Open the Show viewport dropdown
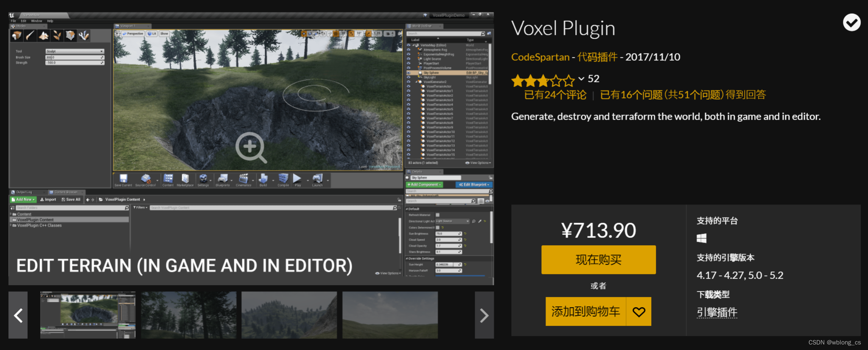The height and width of the screenshot is (350, 868). (x=164, y=34)
